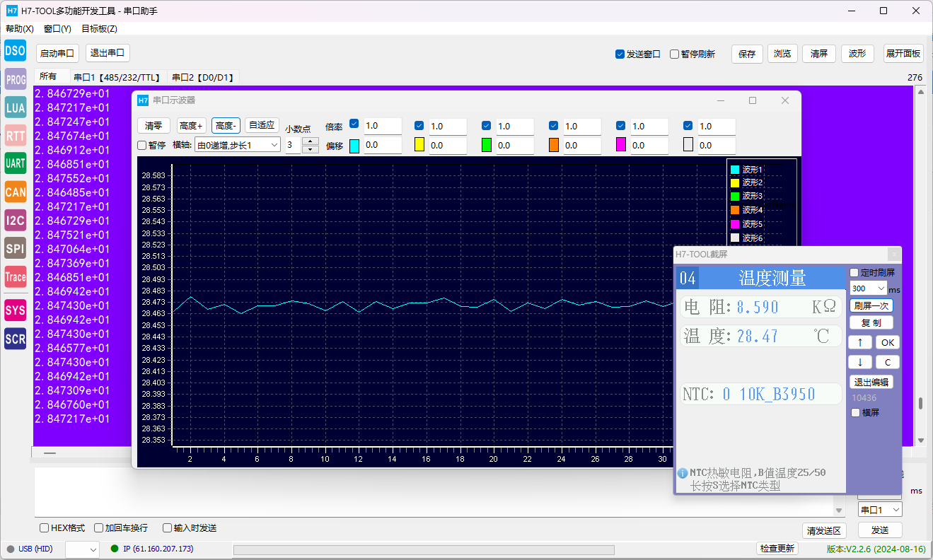Open the 横轴 mode dropdown
This screenshot has width=933, height=560.
tap(238, 145)
